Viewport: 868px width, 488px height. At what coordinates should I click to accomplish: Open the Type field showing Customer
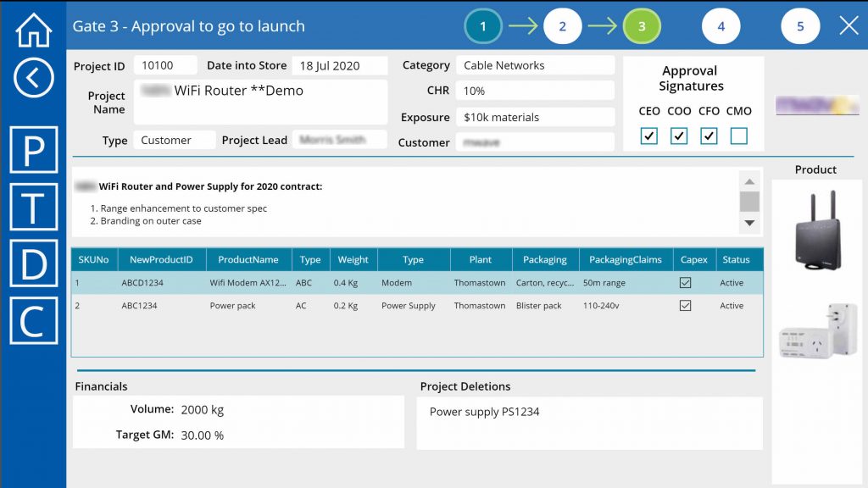tap(175, 140)
